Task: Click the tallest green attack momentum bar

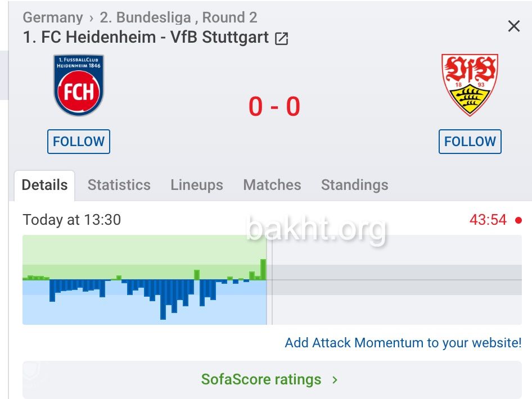Action: pyautogui.click(x=263, y=269)
